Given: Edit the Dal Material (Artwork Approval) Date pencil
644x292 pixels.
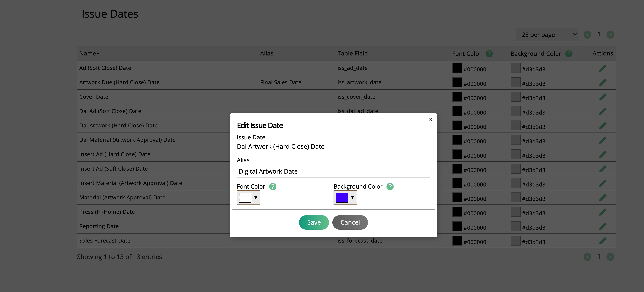Looking at the screenshot, I should tap(602, 140).
